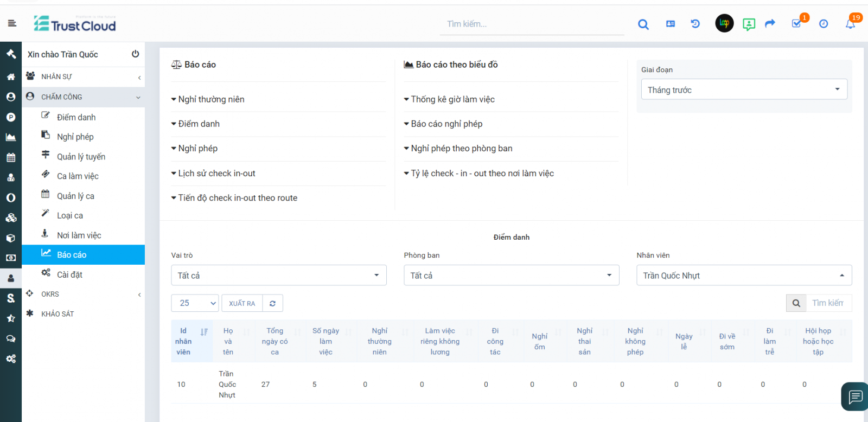The width and height of the screenshot is (868, 422).
Task: Change page size dropdown showing 25
Action: pos(195,303)
